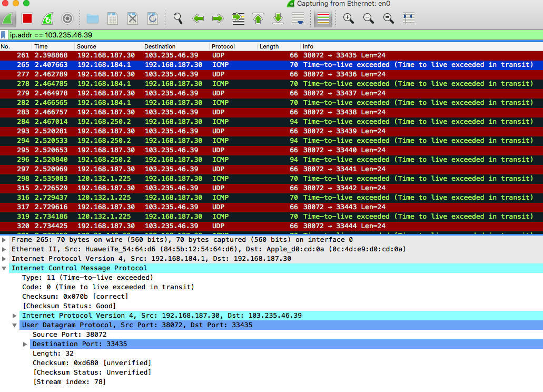Select the Checksum Status: Good line
The width and height of the screenshot is (543, 392).
69,306
